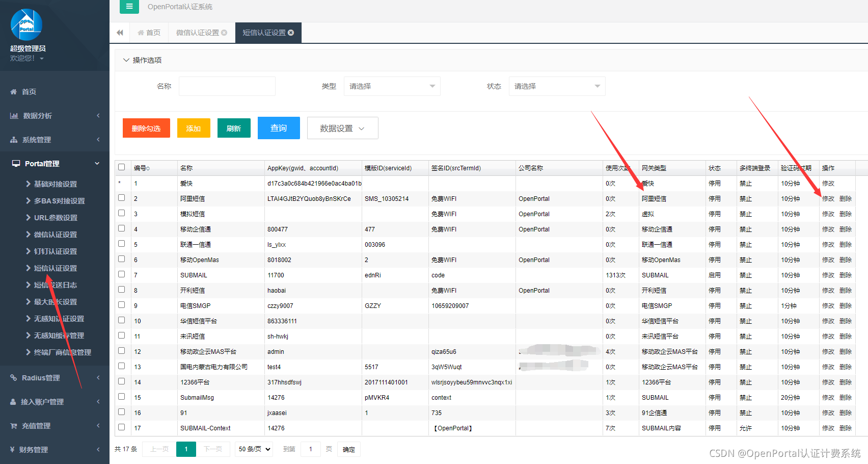Check the checkbox for the SUBMAIL row numbered 7

121,274
